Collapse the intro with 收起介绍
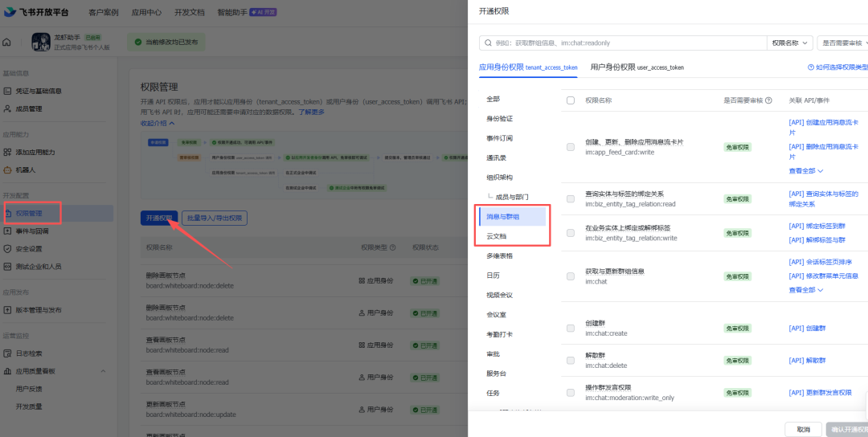 pos(158,123)
